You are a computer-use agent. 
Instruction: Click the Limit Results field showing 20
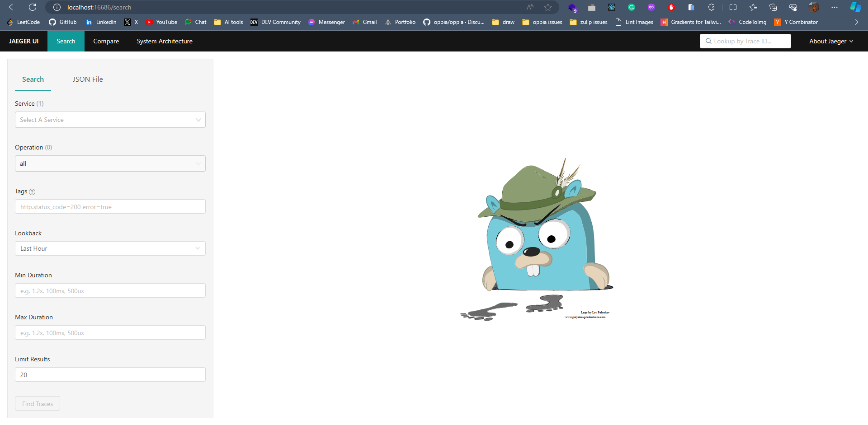pyautogui.click(x=110, y=374)
